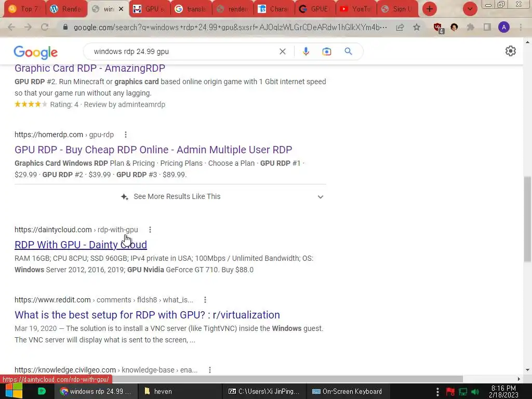The height and width of the screenshot is (399, 532).
Task: Open the r/virtualization Reddit result
Action: pos(147,315)
